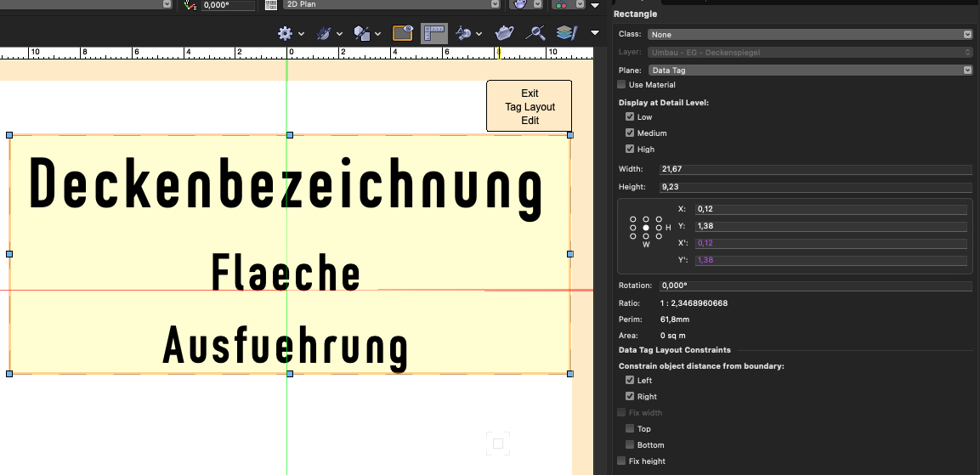Select the center anchor point radio button
Screen dimensions: 980x475
(646, 228)
